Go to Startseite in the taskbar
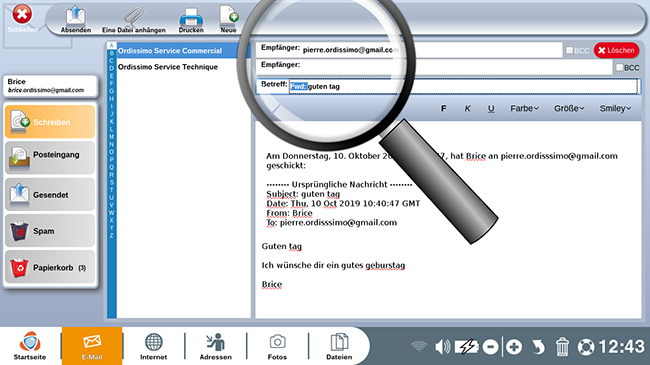The width and height of the screenshot is (650, 365). (30, 346)
